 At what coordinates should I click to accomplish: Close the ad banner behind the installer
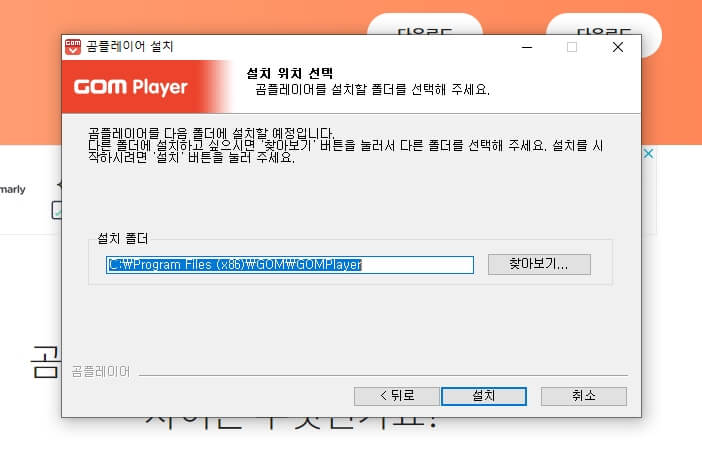(x=648, y=154)
